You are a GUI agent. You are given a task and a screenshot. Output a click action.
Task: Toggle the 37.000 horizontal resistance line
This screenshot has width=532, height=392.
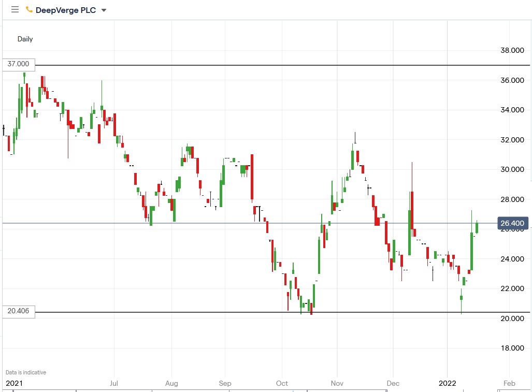(259, 66)
